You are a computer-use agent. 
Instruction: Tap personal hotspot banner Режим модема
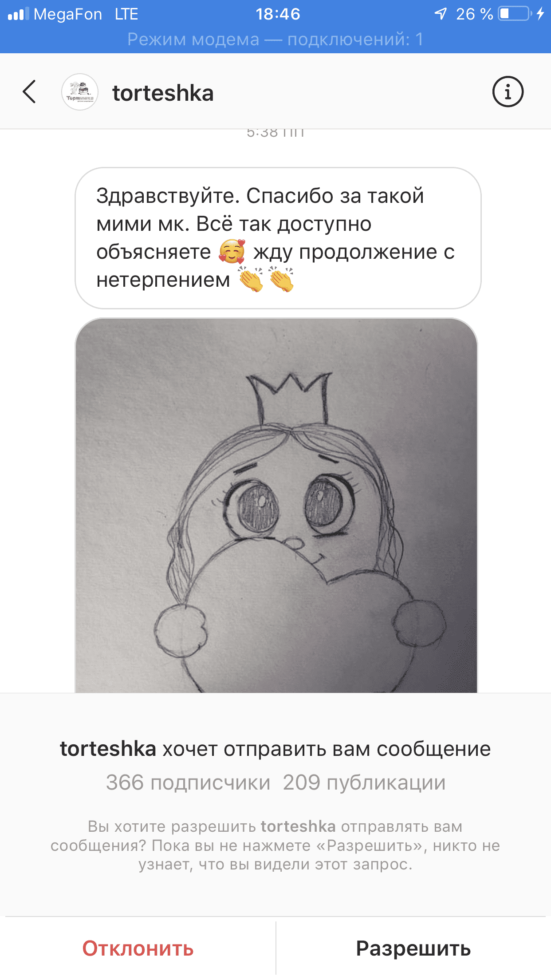275,40
